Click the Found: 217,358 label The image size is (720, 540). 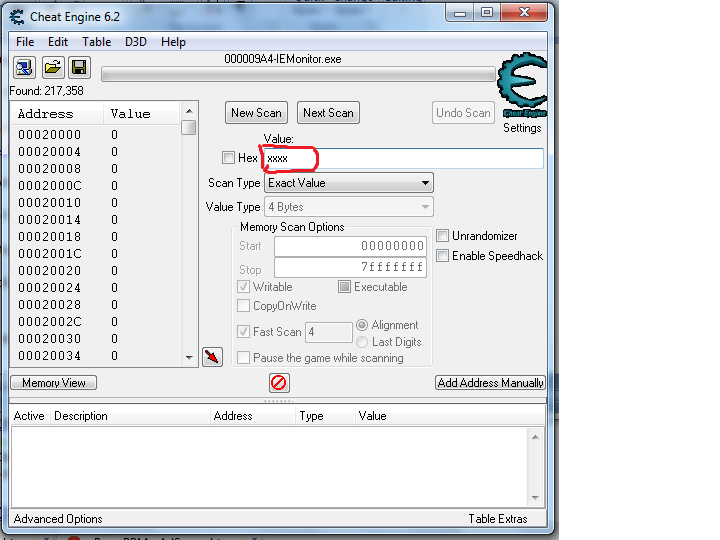coord(46,91)
